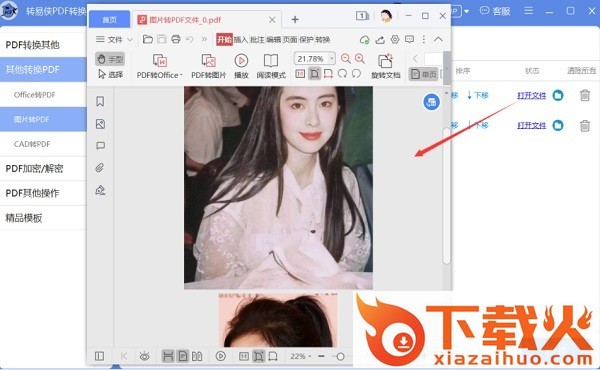Screen dimensions: 600x370
Task: Open the bookmark panel in left sidebar
Action: tap(100, 101)
